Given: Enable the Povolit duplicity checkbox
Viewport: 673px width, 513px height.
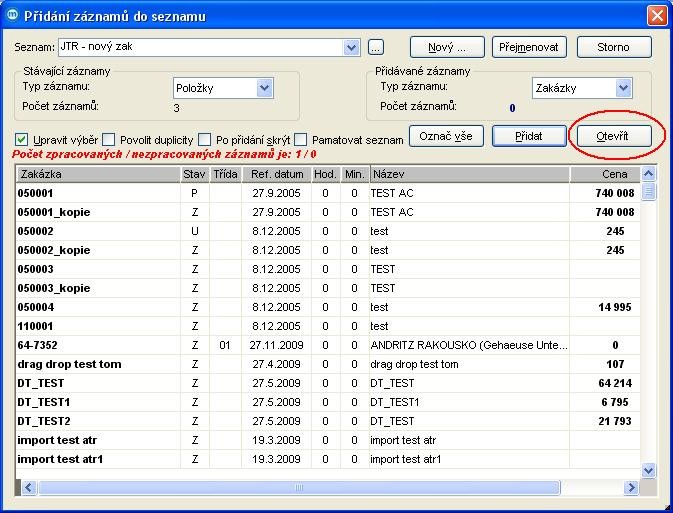Looking at the screenshot, I should pyautogui.click(x=109, y=140).
